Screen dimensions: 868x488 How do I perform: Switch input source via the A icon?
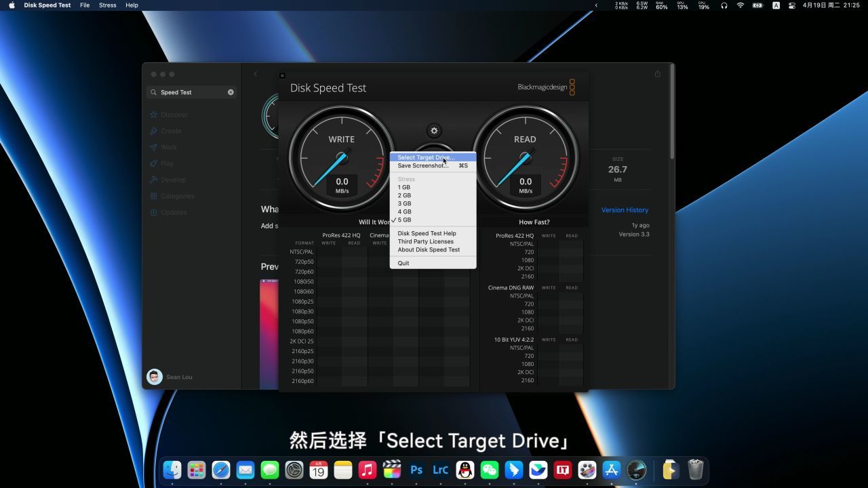[776, 5]
